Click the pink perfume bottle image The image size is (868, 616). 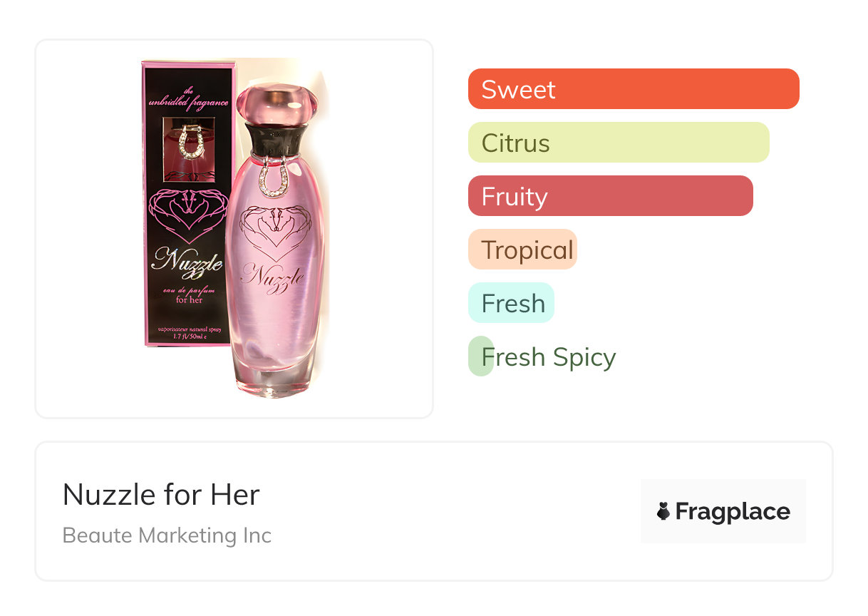pos(275,285)
